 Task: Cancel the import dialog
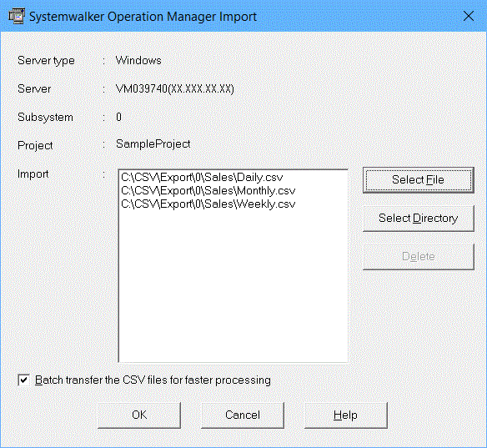tap(243, 415)
